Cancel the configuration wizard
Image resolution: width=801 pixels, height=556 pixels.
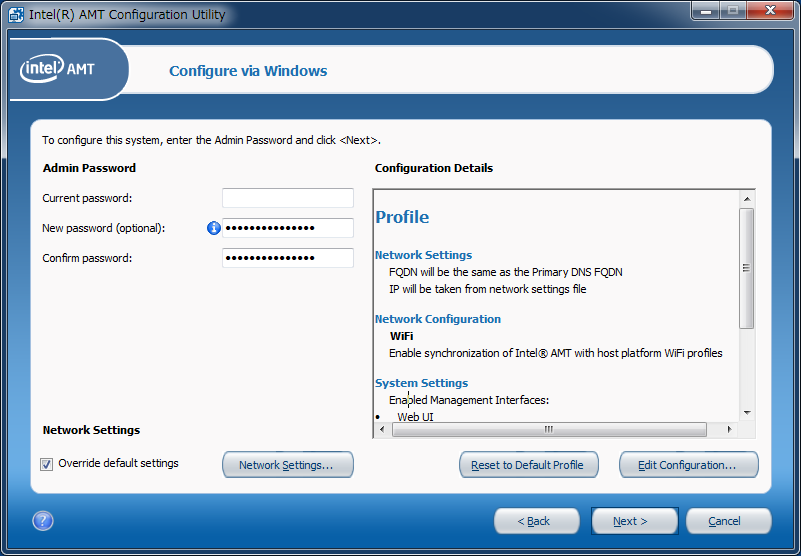[728, 521]
